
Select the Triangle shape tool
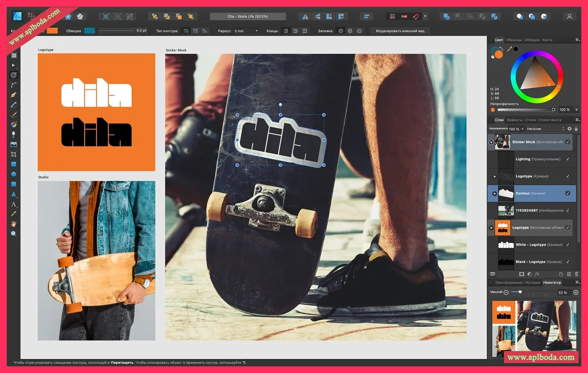click(x=14, y=194)
